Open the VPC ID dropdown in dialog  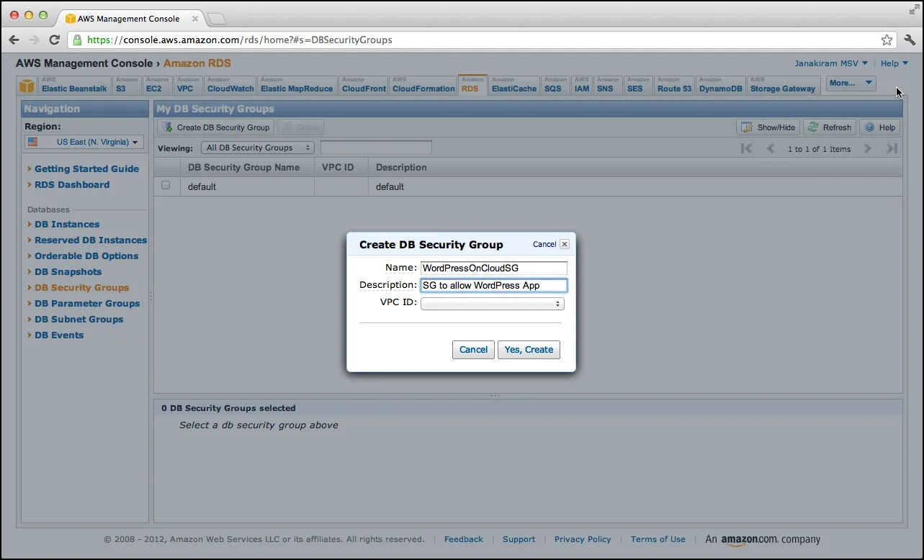tap(493, 304)
